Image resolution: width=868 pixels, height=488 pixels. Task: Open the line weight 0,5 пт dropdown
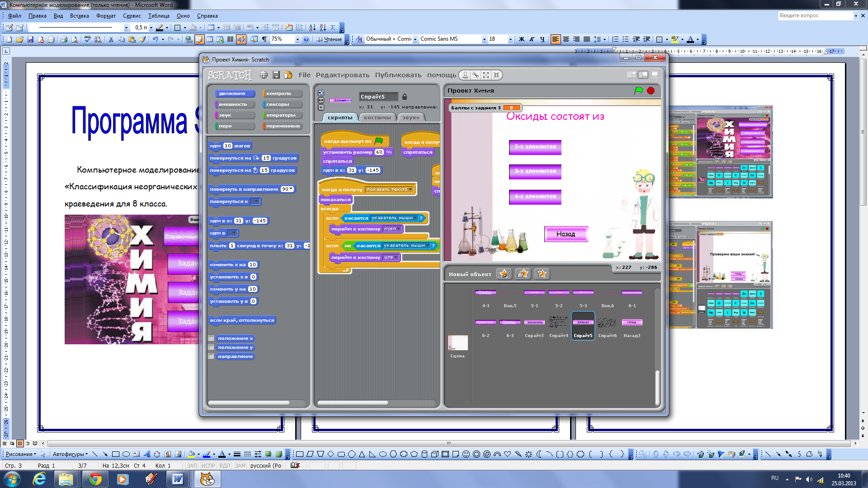pos(151,28)
